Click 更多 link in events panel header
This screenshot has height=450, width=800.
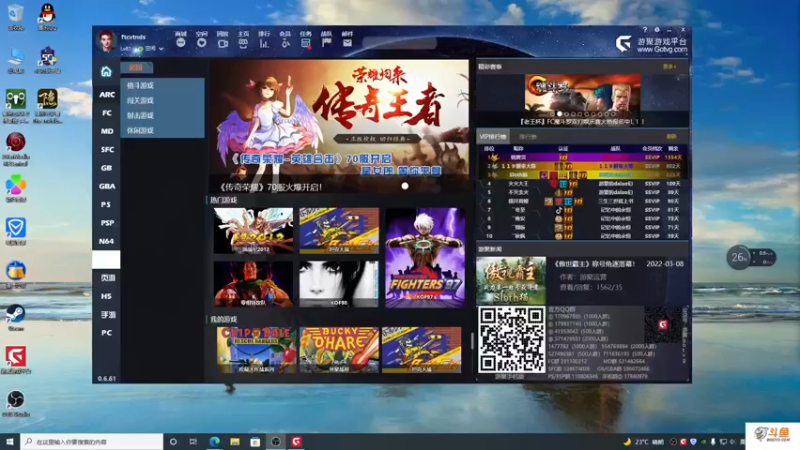click(x=669, y=66)
